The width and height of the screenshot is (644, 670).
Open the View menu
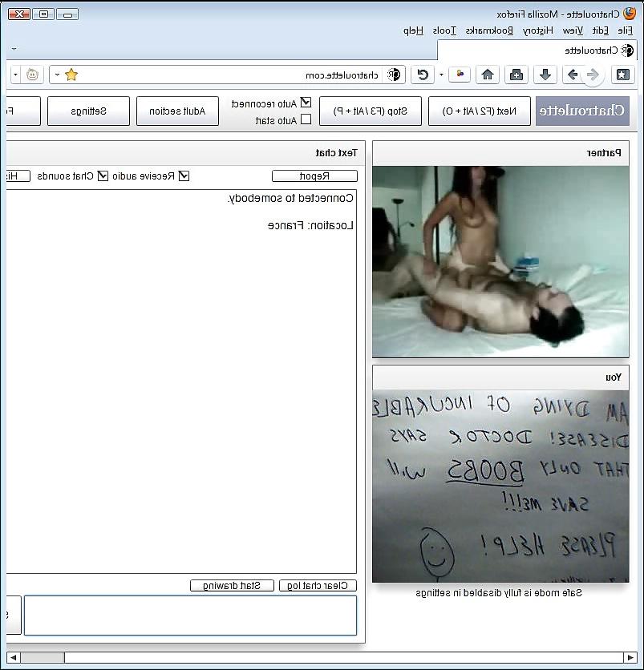coord(573,30)
